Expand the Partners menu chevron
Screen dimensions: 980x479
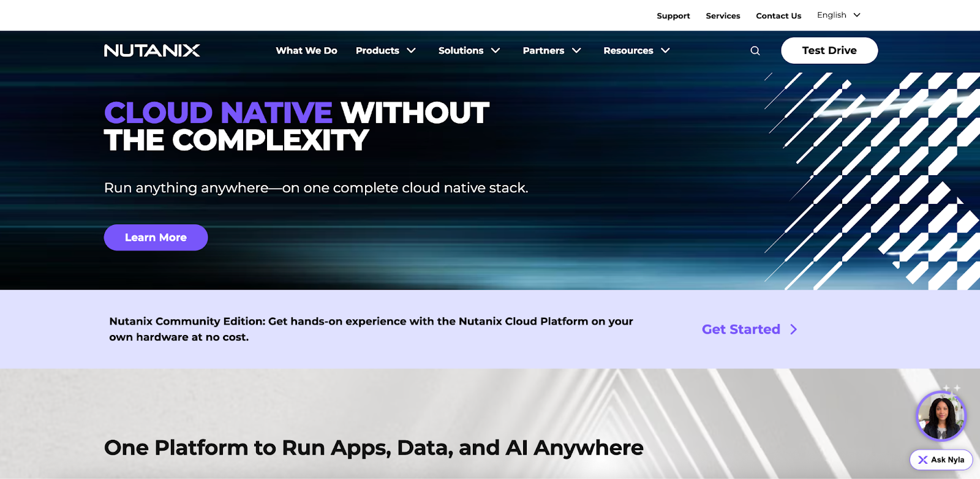(576, 51)
